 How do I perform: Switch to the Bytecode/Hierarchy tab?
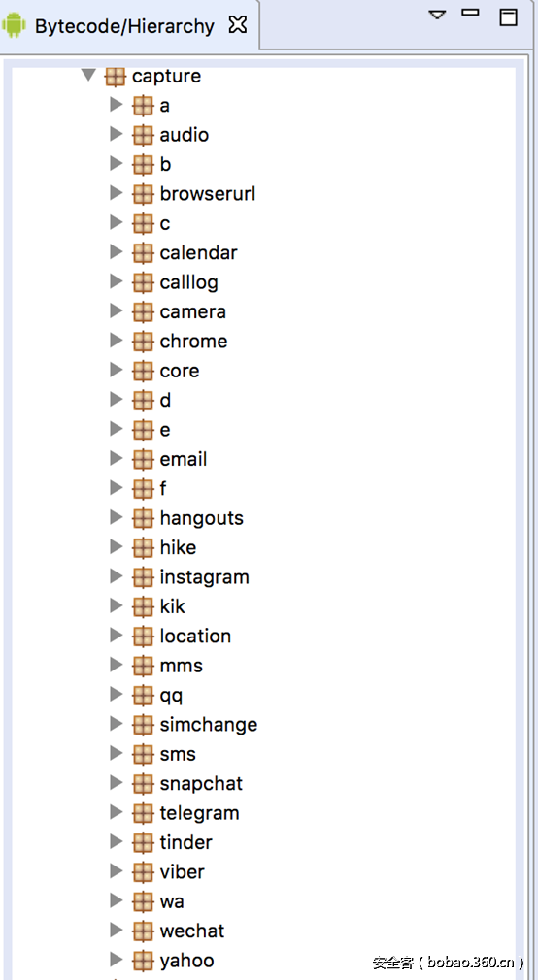click(x=124, y=26)
